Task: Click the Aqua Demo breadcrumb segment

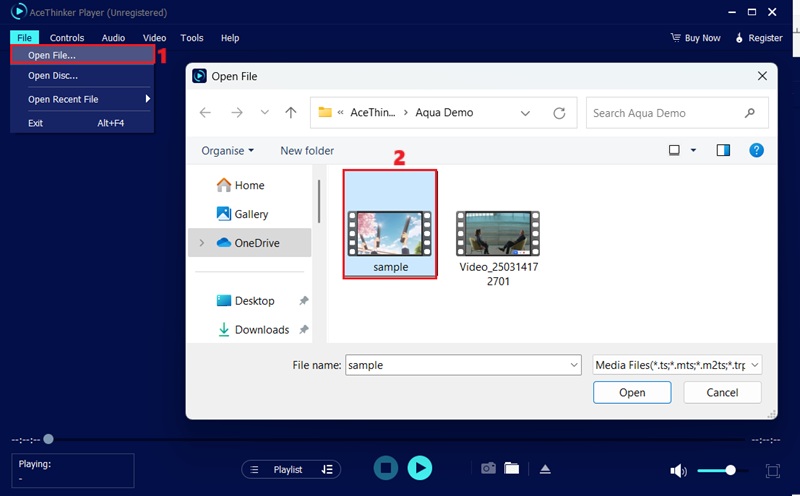Action: 444,113
